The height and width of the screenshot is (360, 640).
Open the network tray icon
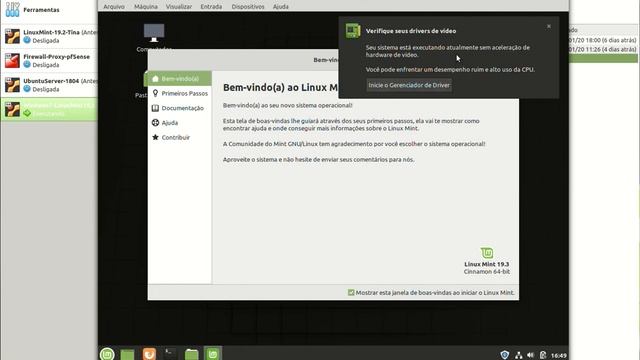pos(518,355)
